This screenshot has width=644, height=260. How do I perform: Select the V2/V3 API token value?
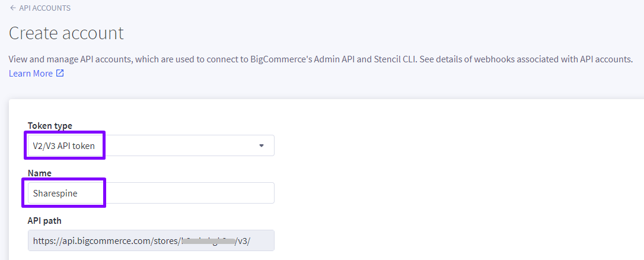[64, 145]
